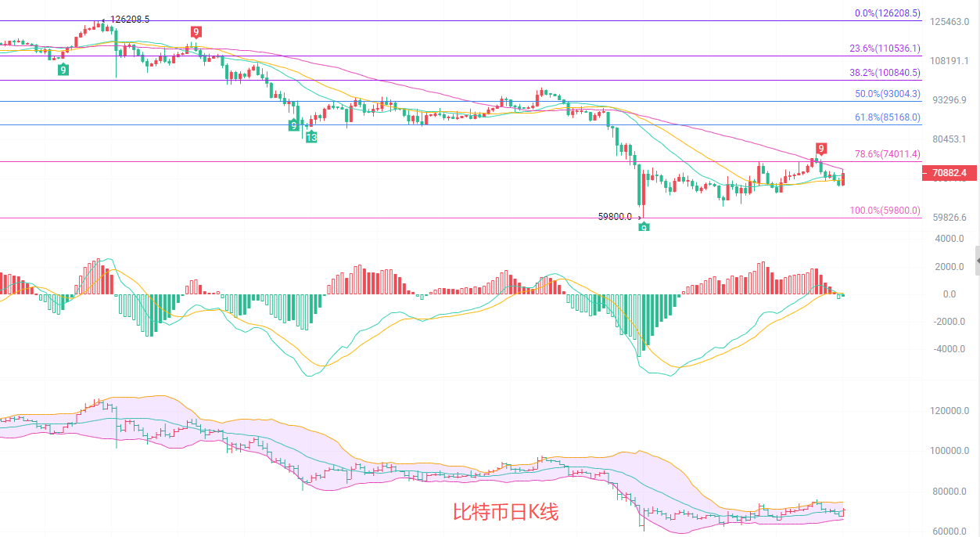The height and width of the screenshot is (537, 980).
Task: Click the leftmost green 9 sequence marker
Action: 63,70
